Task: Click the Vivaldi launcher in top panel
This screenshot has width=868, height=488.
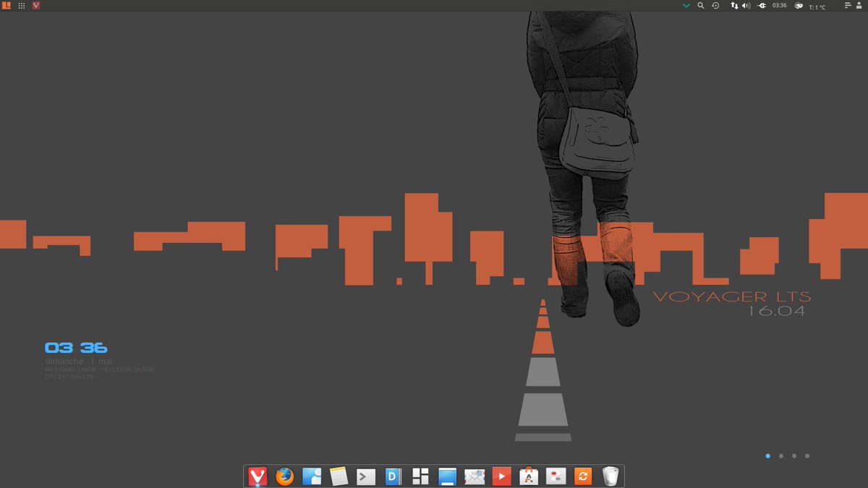Action: pos(36,5)
